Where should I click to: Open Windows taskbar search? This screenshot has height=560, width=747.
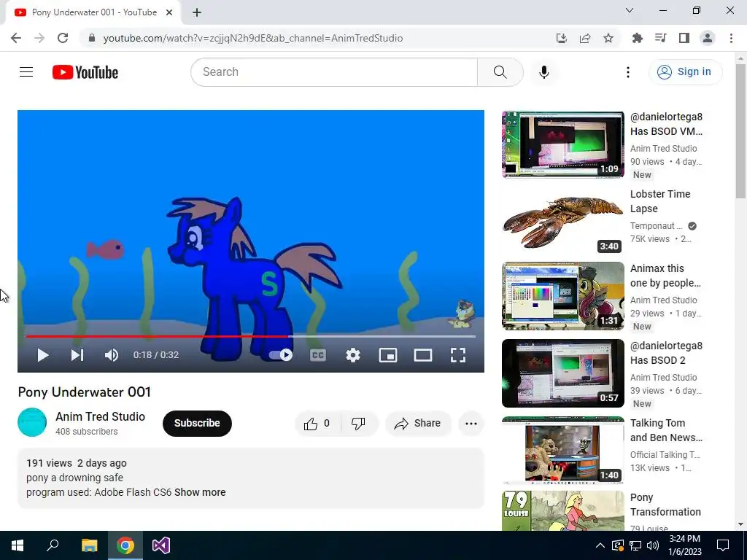(53, 545)
